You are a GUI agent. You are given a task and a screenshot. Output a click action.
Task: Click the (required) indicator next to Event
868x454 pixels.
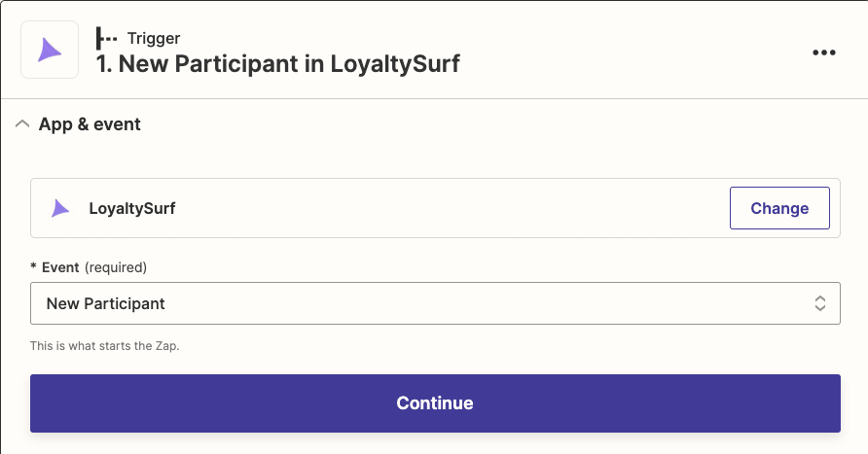pyautogui.click(x=116, y=267)
